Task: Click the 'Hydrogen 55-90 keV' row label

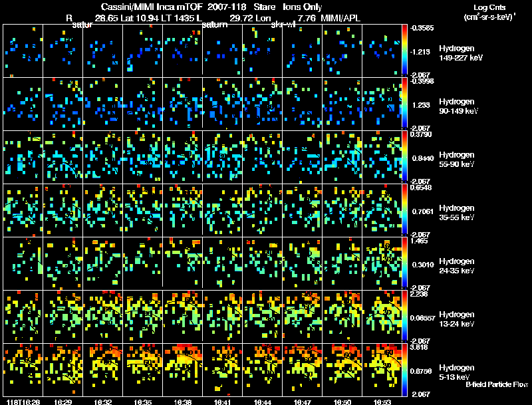Action: click(457, 160)
